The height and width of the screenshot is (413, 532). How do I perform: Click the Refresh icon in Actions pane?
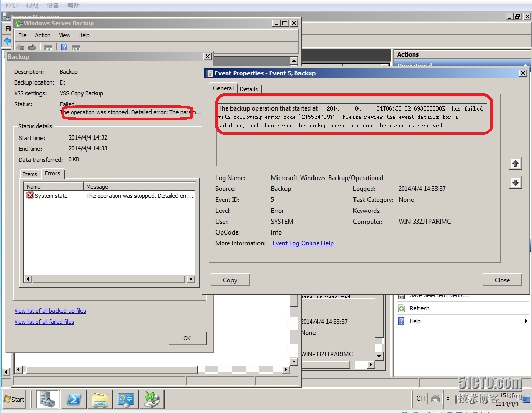(x=401, y=308)
